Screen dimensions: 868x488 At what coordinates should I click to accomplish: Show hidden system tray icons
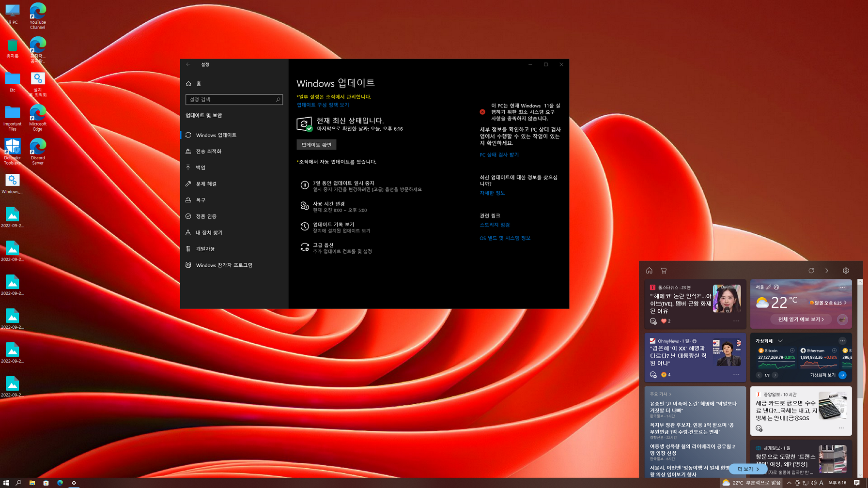click(x=789, y=483)
